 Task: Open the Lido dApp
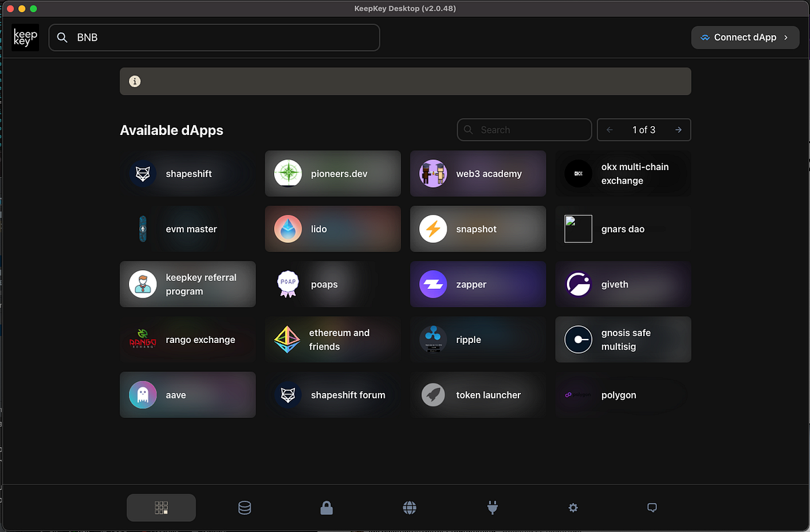click(x=332, y=228)
